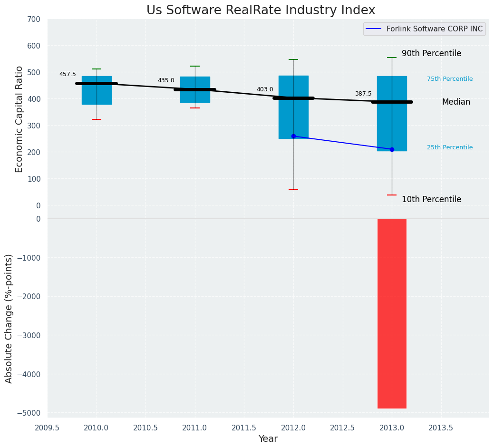This screenshot has width=494, height=448.
Task: Click the 10th Percentile annotation
Action: (x=431, y=199)
